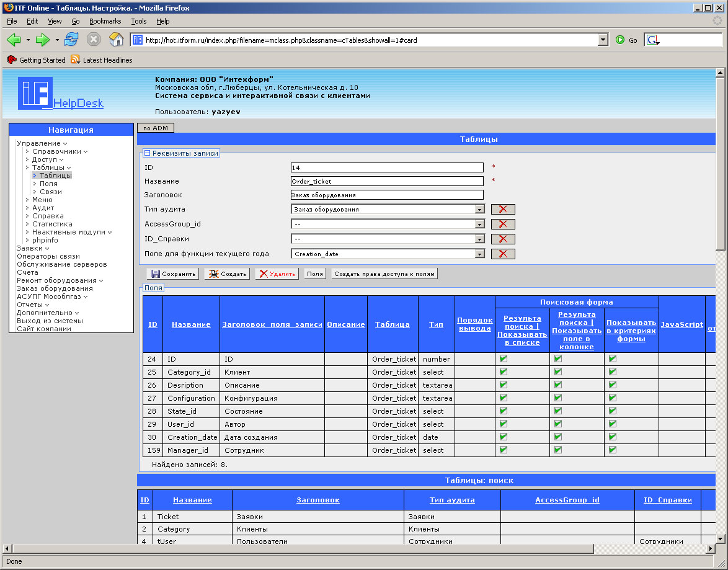Toggle criteria form checkbox for Creation_date row
This screenshot has height=570, width=728.
pos(613,437)
